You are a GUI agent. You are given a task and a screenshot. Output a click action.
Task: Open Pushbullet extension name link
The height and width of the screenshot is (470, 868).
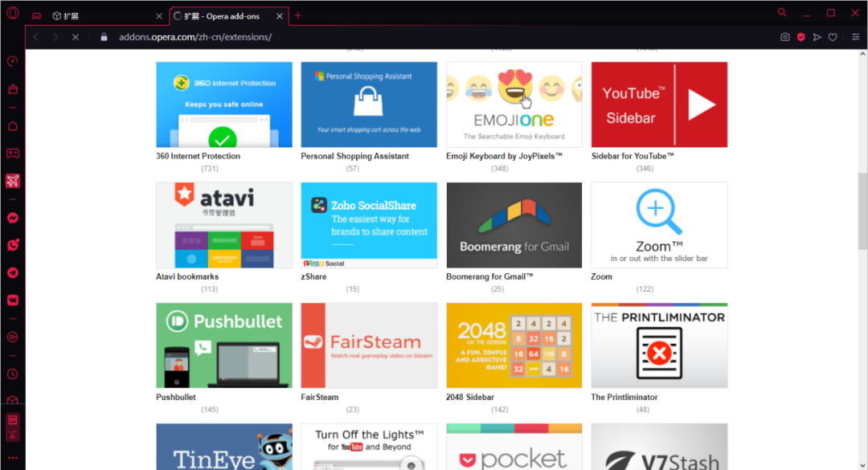click(175, 398)
